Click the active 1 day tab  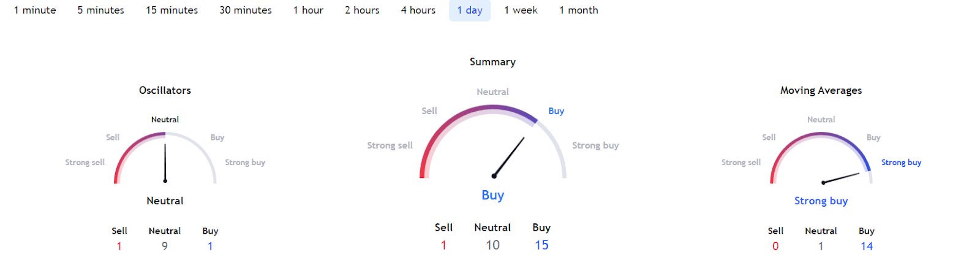click(x=470, y=10)
